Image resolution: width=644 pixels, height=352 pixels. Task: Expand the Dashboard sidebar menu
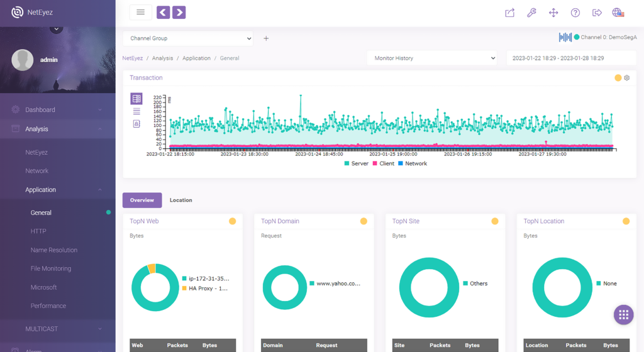(x=57, y=109)
